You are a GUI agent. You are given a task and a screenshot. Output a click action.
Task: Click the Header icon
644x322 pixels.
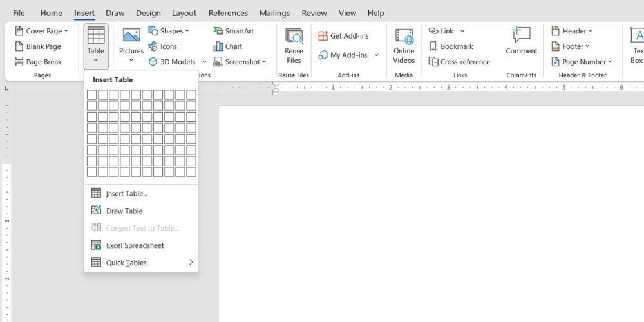pyautogui.click(x=555, y=31)
